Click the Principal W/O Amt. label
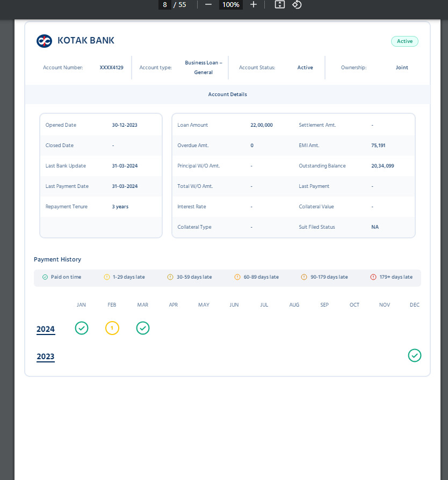 [199, 166]
